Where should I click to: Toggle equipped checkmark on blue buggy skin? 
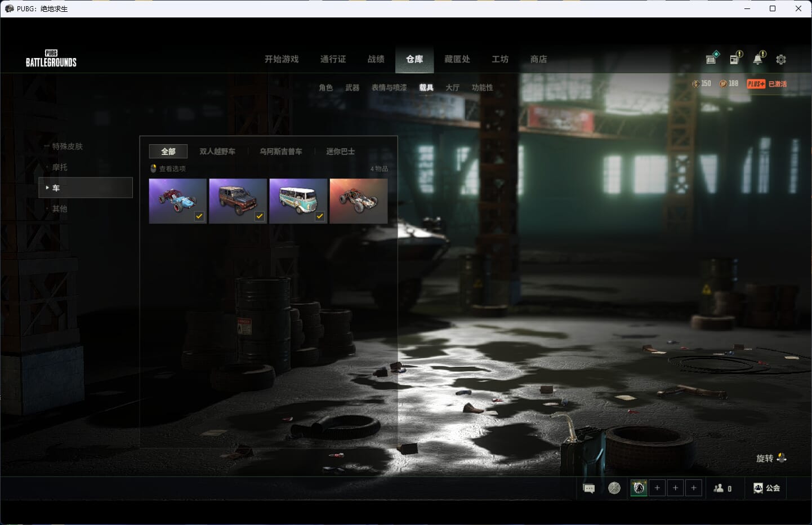point(199,216)
